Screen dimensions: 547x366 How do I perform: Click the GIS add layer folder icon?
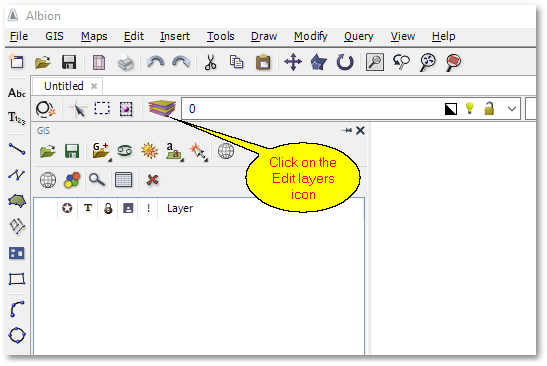pyautogui.click(x=100, y=151)
